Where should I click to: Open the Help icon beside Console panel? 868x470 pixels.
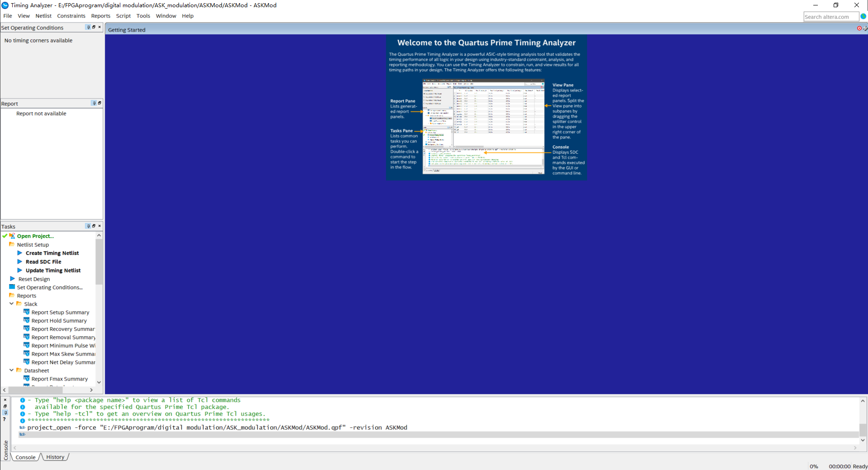[5, 419]
